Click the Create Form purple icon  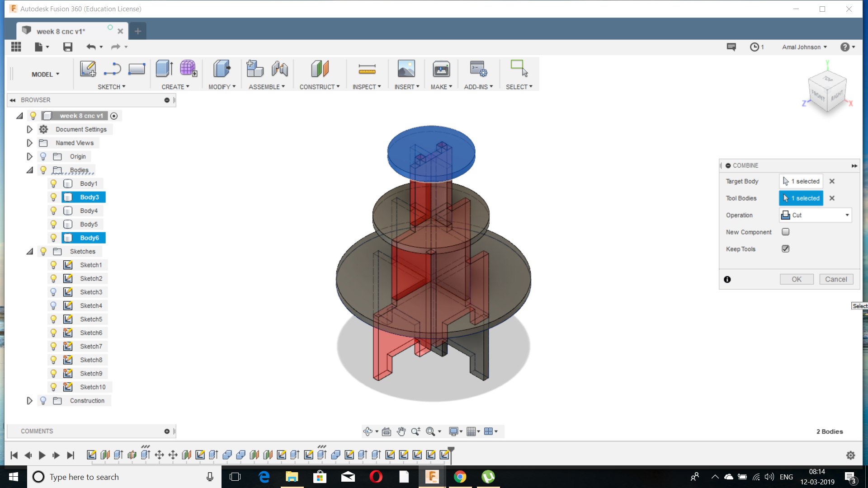(188, 69)
